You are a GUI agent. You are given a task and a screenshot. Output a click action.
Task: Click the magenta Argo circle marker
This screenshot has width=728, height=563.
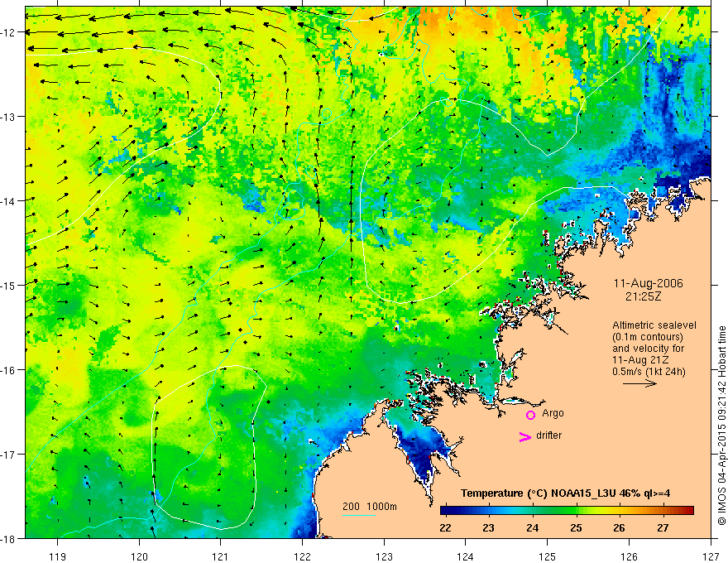530,415
